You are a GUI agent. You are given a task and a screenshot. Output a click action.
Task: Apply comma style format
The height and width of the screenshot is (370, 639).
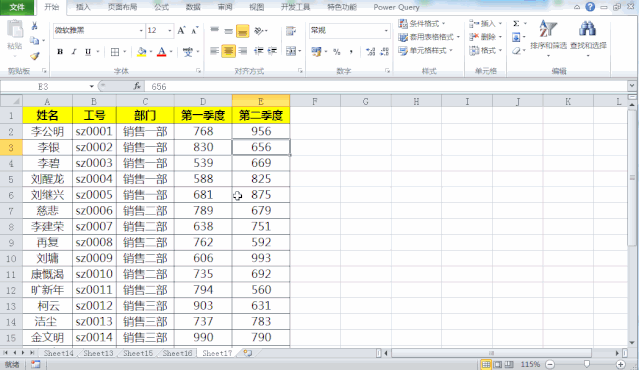click(351, 51)
